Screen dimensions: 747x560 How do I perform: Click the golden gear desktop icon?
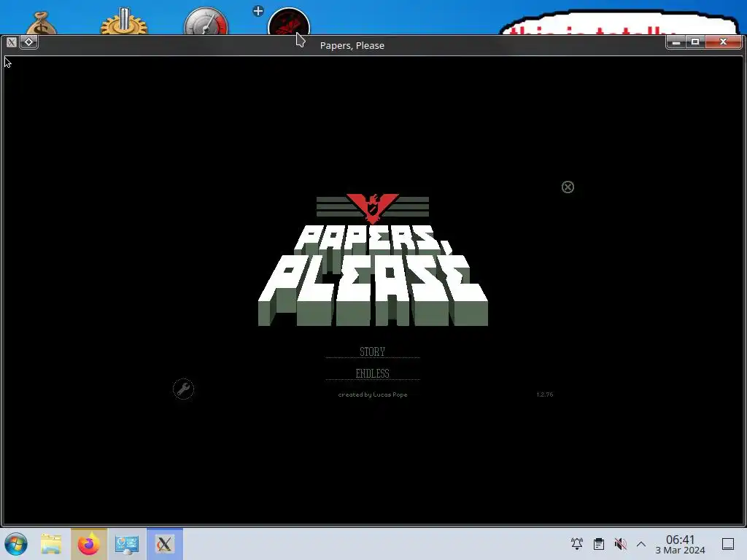(124, 22)
